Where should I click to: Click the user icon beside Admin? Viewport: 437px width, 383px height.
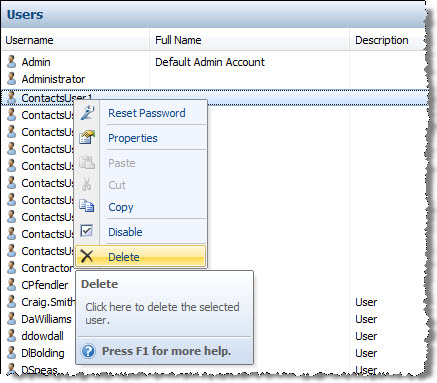(12, 62)
